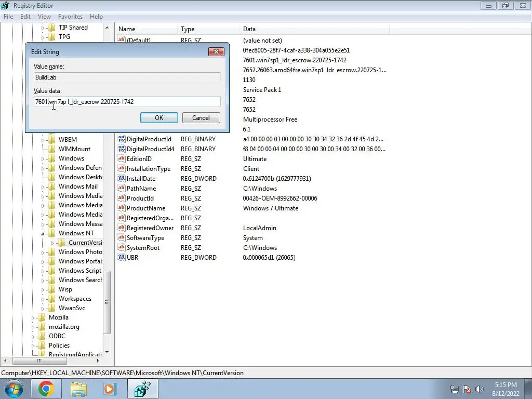
Task: Expand the Windows key
Action: 43,159
